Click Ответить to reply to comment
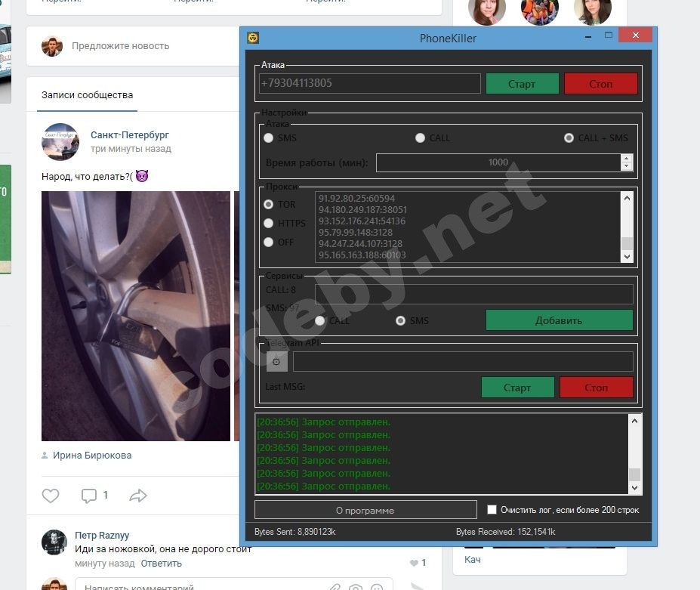 click(161, 564)
